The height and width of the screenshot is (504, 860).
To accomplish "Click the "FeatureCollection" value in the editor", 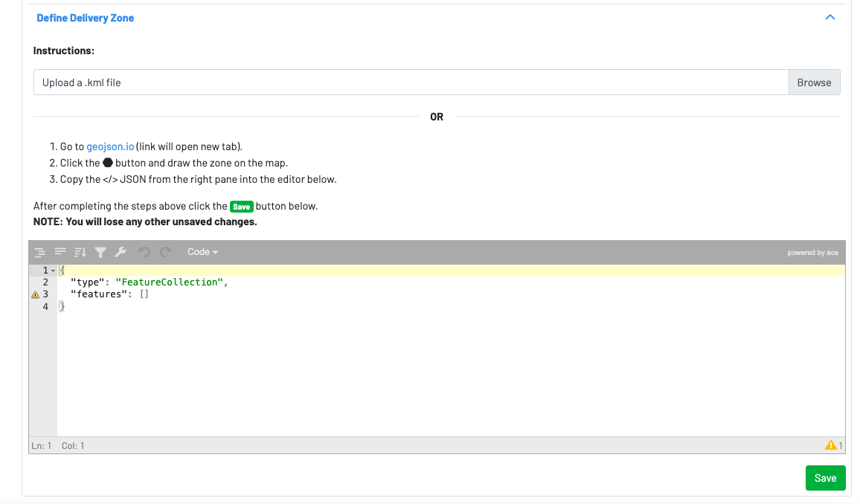I will pos(169,282).
